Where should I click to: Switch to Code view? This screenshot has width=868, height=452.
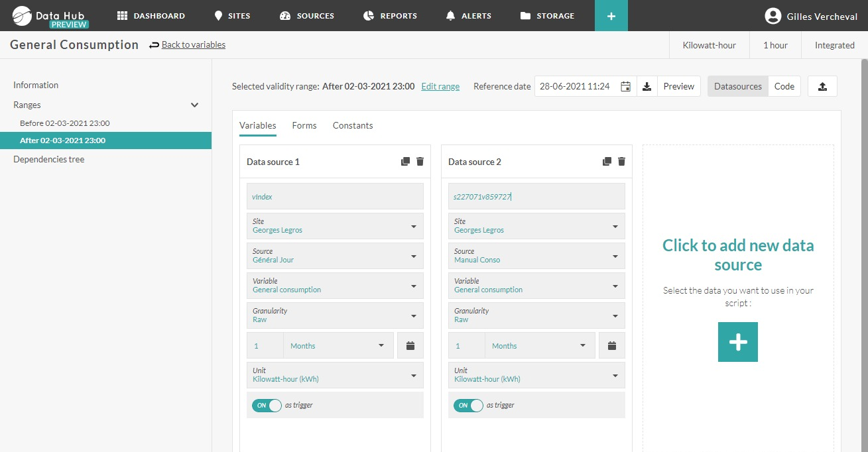point(784,87)
